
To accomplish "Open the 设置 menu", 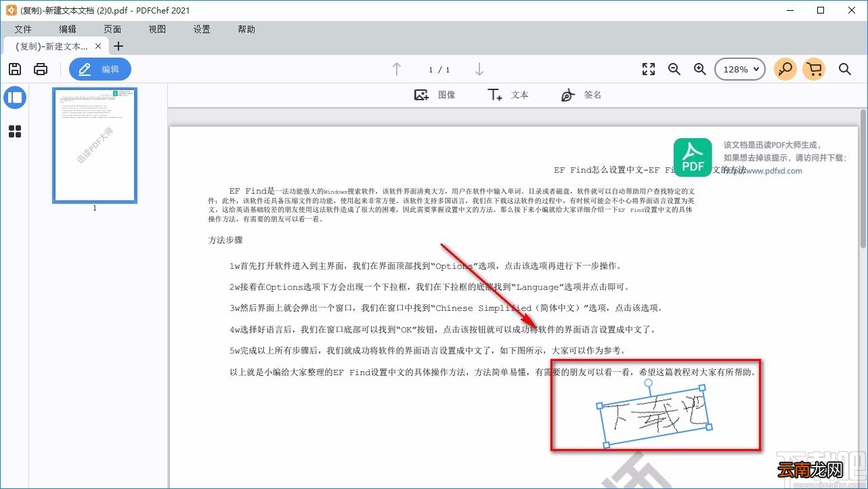I will 202,29.
